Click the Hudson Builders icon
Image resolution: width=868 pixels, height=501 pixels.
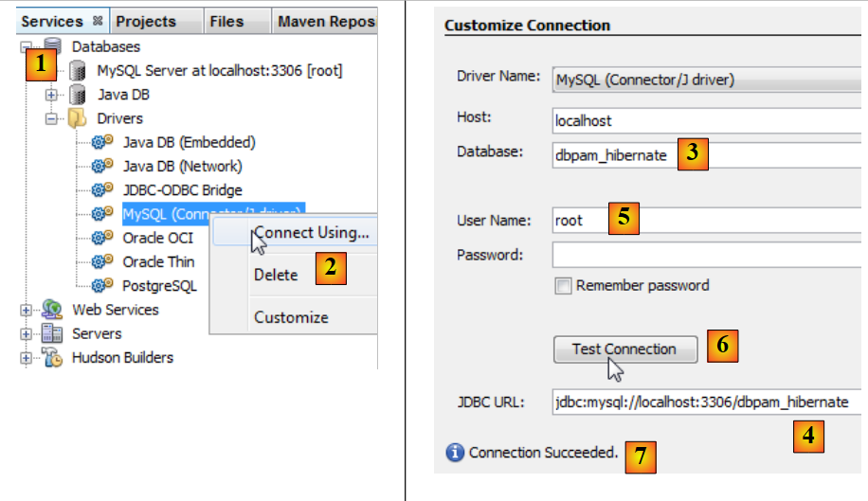coord(53,358)
